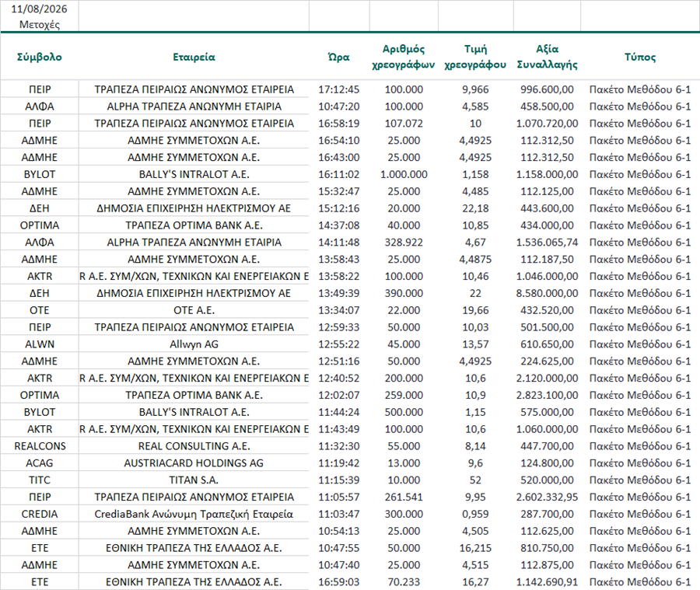Select the value cell 8.580.000,00
Image resolution: width=700 pixels, height=590 pixels.
[x=548, y=293]
